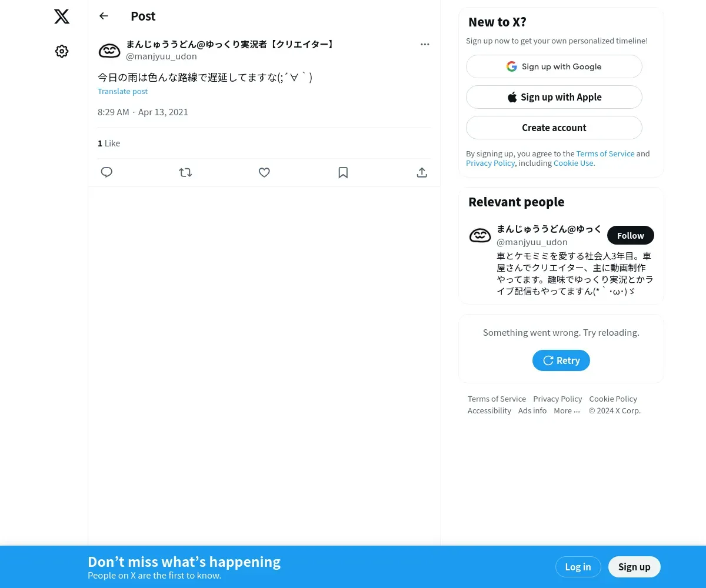Viewport: 706px width, 588px height.
Task: Click the repost arrows icon
Action: tap(185, 172)
